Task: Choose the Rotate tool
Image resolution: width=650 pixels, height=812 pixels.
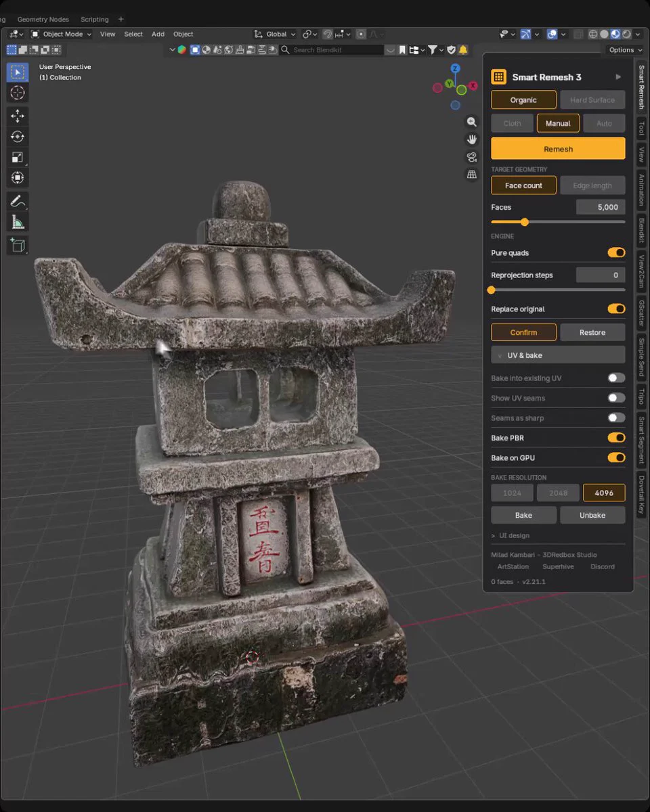Action: (18, 137)
